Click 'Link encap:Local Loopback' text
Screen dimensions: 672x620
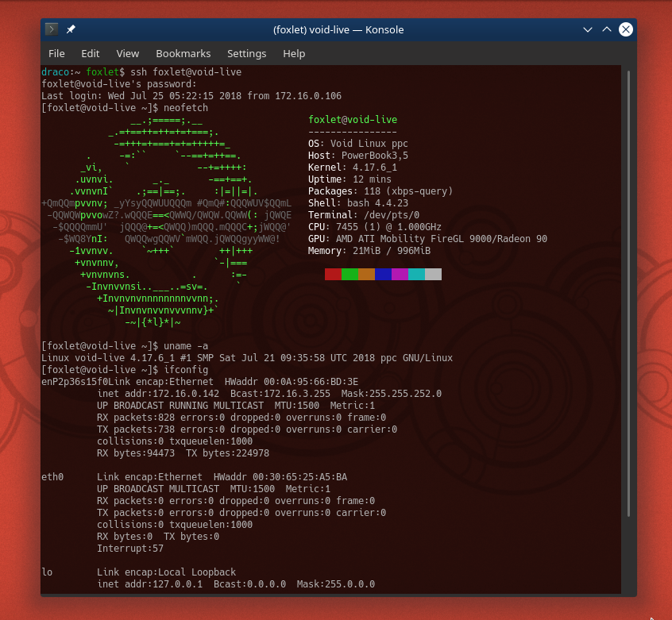click(166, 572)
